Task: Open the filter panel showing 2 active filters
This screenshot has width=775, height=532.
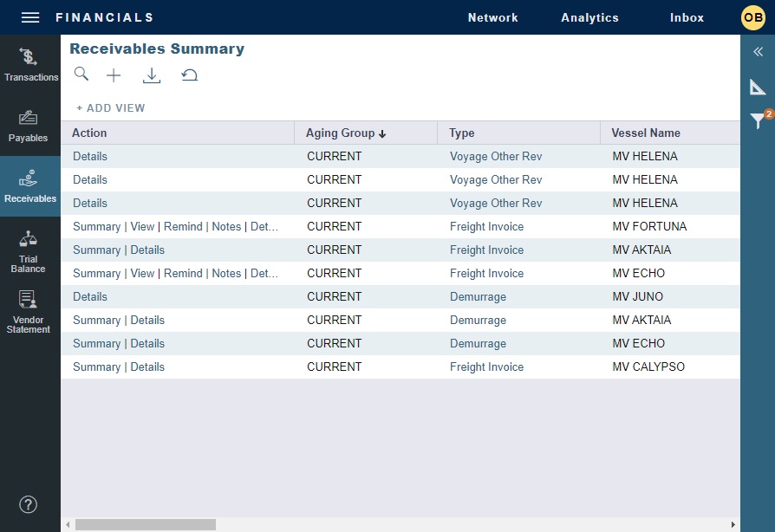Action: 759,121
